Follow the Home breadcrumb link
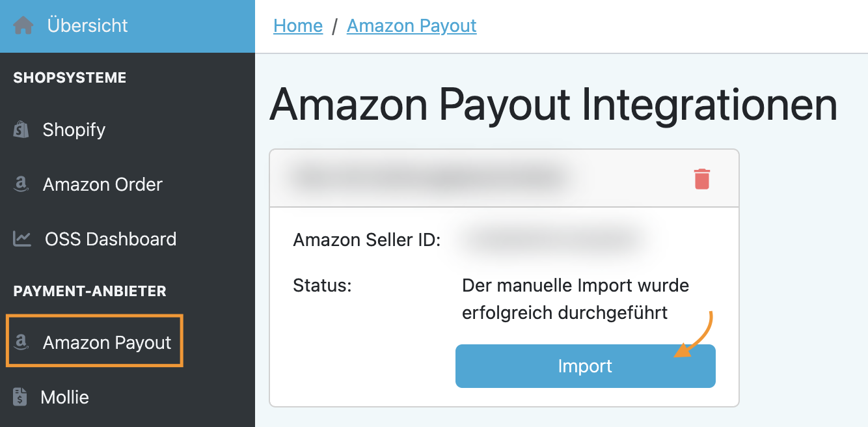 [298, 26]
